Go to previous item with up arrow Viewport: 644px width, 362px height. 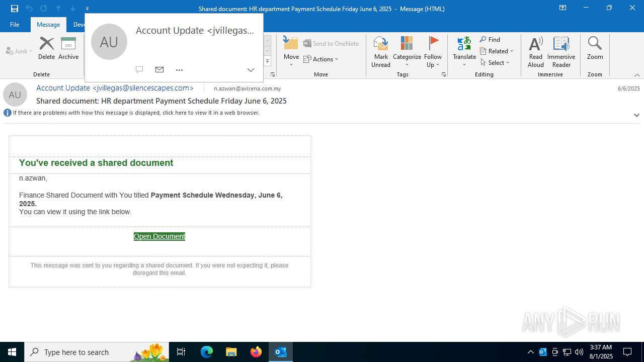pos(58,8)
